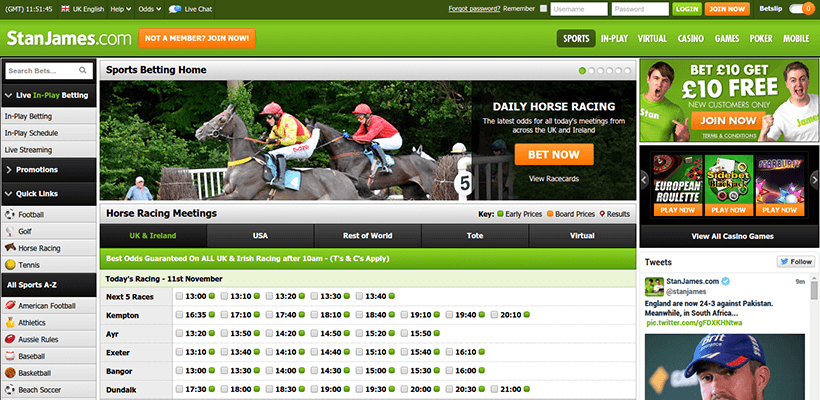Click the BET NOW banner button
Image resolution: width=820 pixels, height=400 pixels.
[554, 154]
